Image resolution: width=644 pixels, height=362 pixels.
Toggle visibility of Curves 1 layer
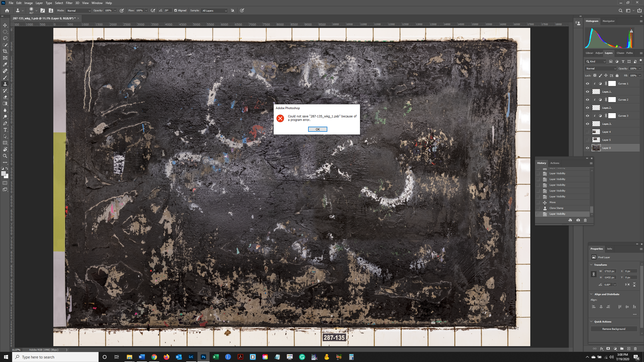point(587,83)
